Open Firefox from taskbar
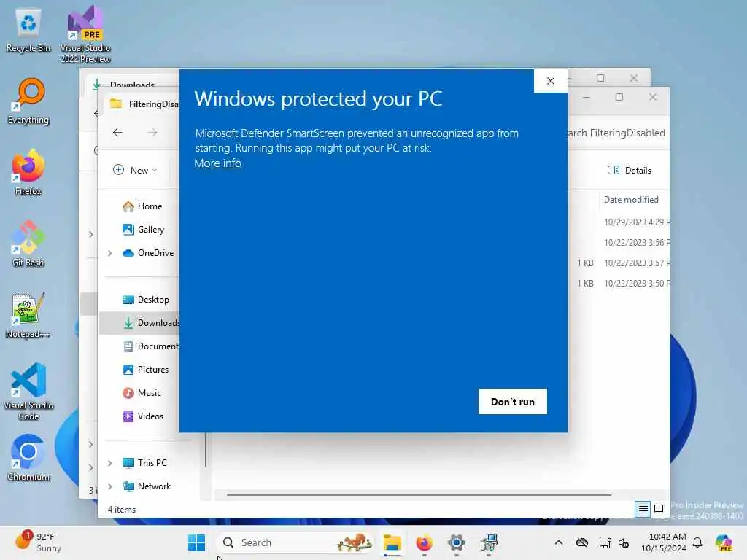 tap(424, 542)
